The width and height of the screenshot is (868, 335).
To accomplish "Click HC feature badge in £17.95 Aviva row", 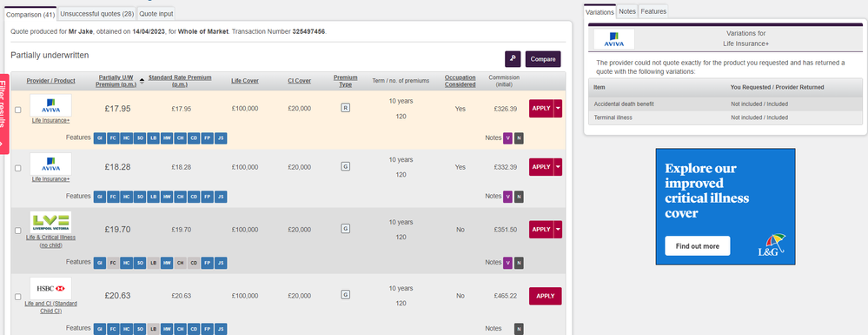I will [126, 138].
